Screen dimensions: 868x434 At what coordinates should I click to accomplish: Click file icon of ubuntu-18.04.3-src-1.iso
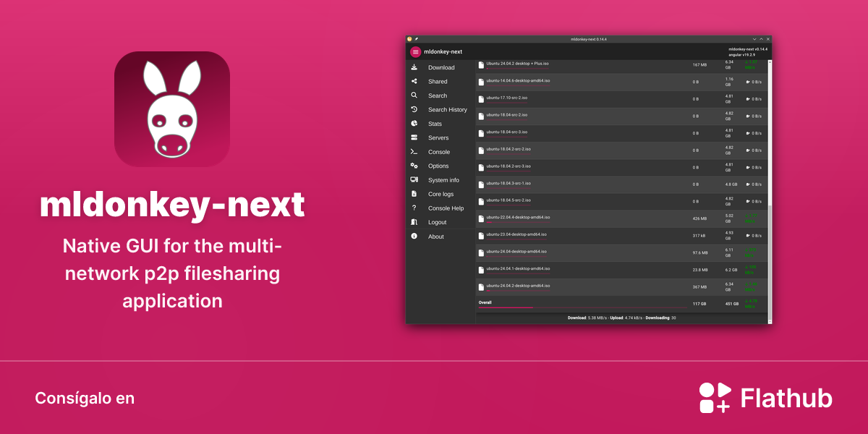[x=481, y=184]
